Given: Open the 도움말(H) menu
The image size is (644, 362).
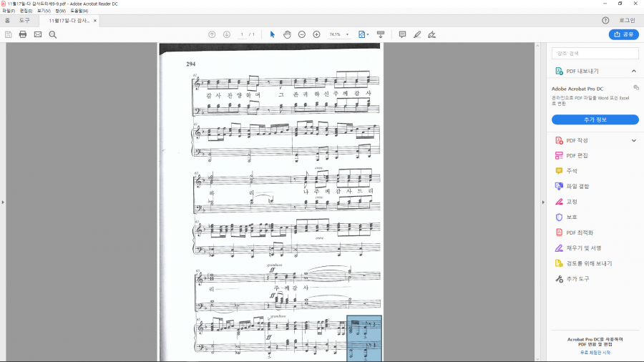Looking at the screenshot, I should (79, 11).
